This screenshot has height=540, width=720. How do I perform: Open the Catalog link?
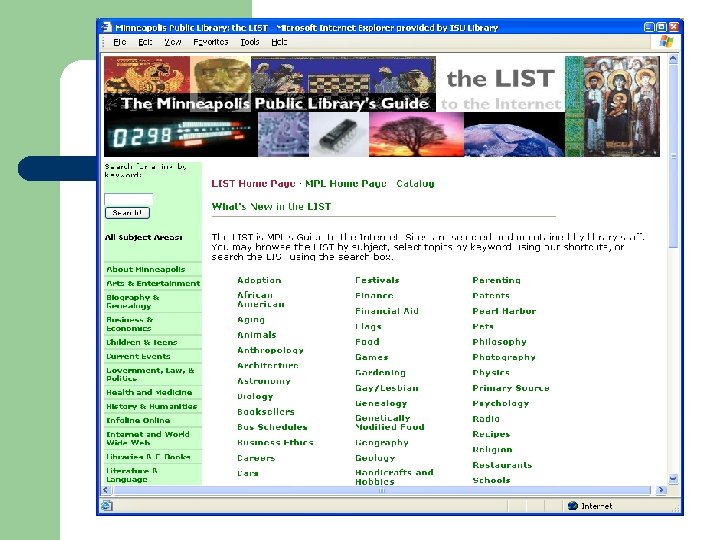tap(416, 184)
